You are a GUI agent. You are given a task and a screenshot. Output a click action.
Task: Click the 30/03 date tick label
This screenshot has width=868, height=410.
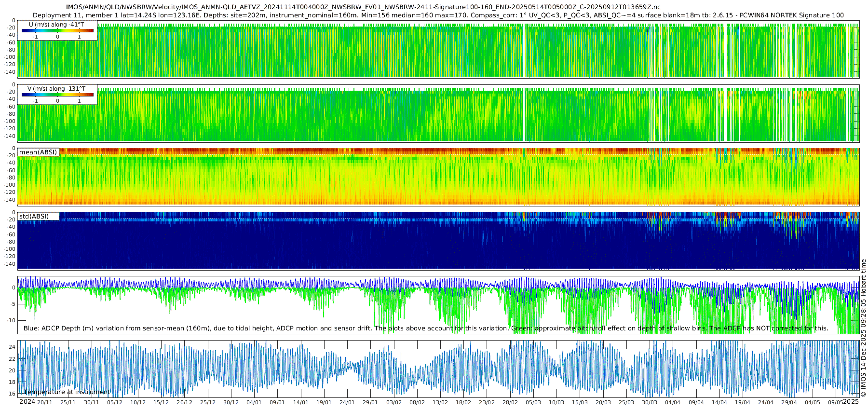pos(650,402)
